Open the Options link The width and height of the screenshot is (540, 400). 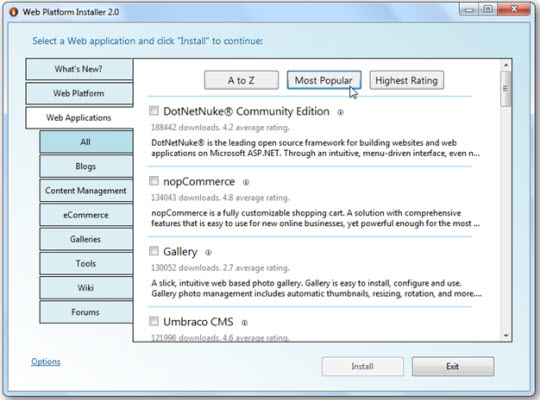(46, 362)
